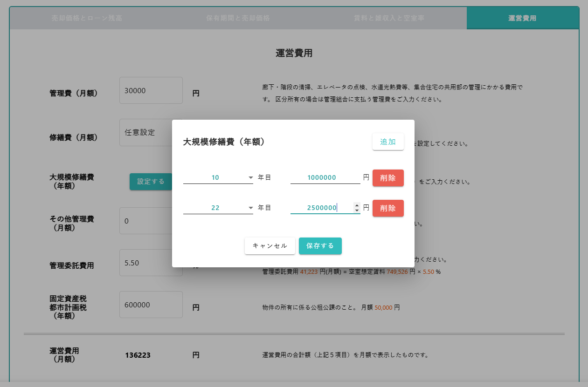Open the 修繕費 任意設定 selector
Image resolution: width=588 pixels, height=387 pixels.
click(x=145, y=132)
